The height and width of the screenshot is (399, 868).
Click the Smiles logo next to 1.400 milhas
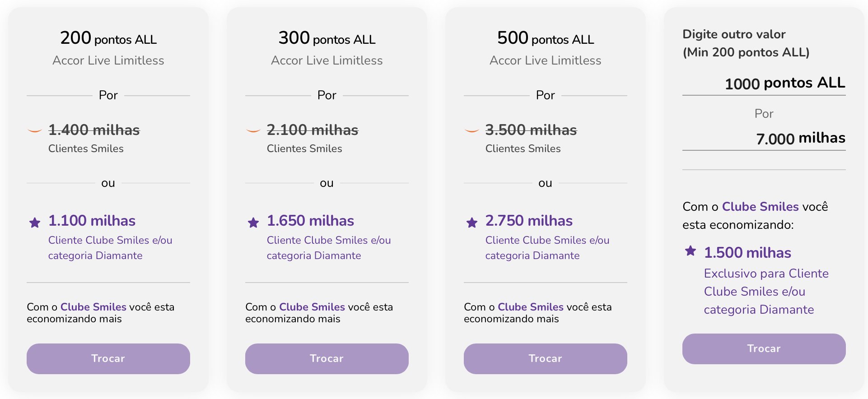pyautogui.click(x=35, y=130)
